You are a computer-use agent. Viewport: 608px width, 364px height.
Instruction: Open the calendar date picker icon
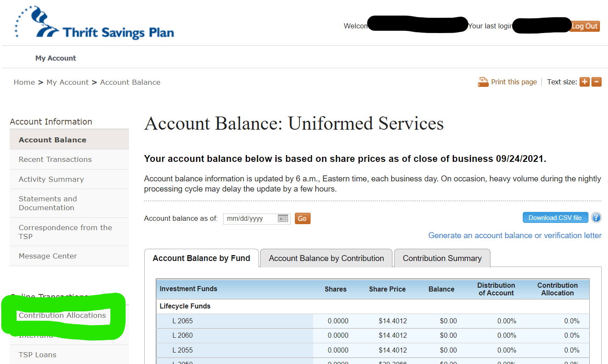click(x=283, y=219)
